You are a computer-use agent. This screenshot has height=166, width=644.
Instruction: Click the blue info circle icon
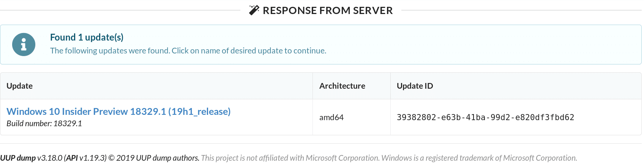(24, 44)
